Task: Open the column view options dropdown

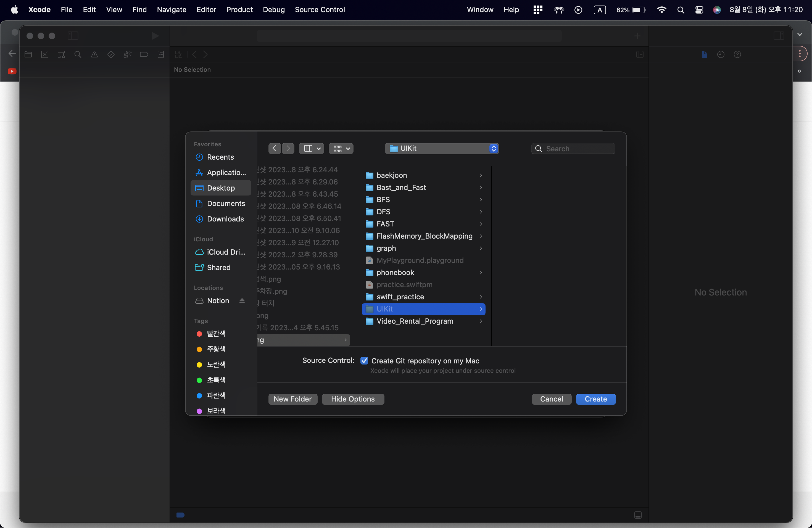Action: pyautogui.click(x=311, y=148)
